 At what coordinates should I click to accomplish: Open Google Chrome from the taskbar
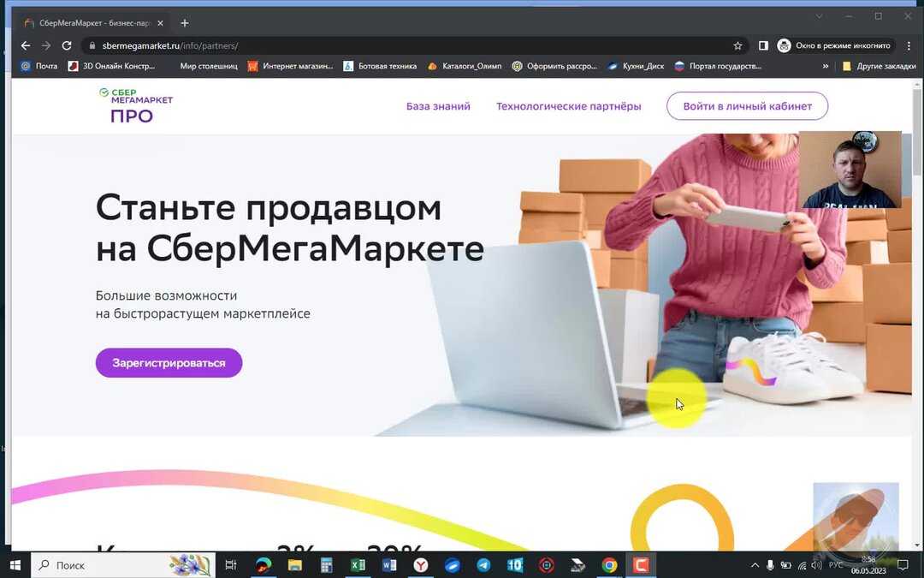[609, 565]
